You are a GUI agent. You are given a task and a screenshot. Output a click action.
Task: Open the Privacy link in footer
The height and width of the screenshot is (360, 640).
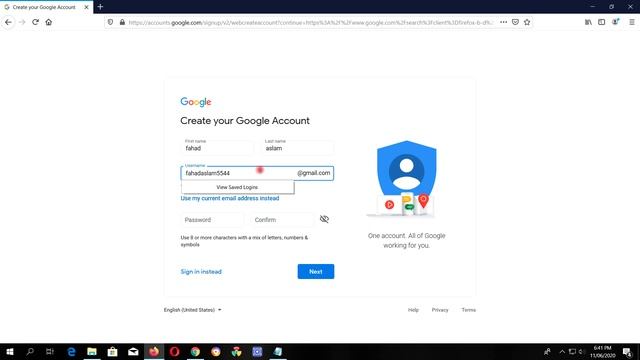click(x=440, y=310)
